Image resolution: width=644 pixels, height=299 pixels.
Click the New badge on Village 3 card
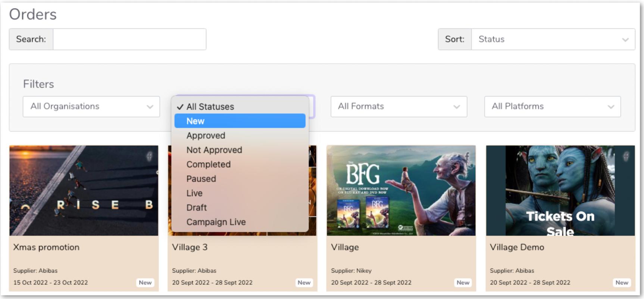304,283
